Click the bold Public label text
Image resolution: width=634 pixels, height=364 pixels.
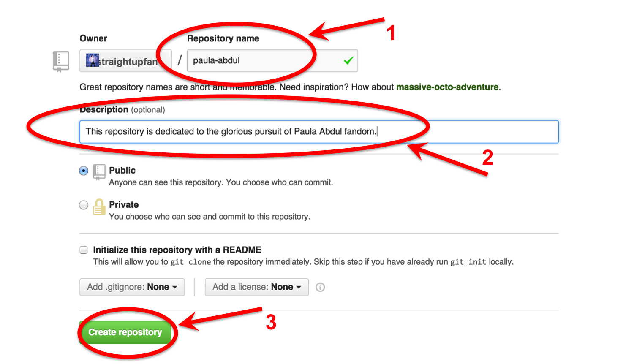122,170
